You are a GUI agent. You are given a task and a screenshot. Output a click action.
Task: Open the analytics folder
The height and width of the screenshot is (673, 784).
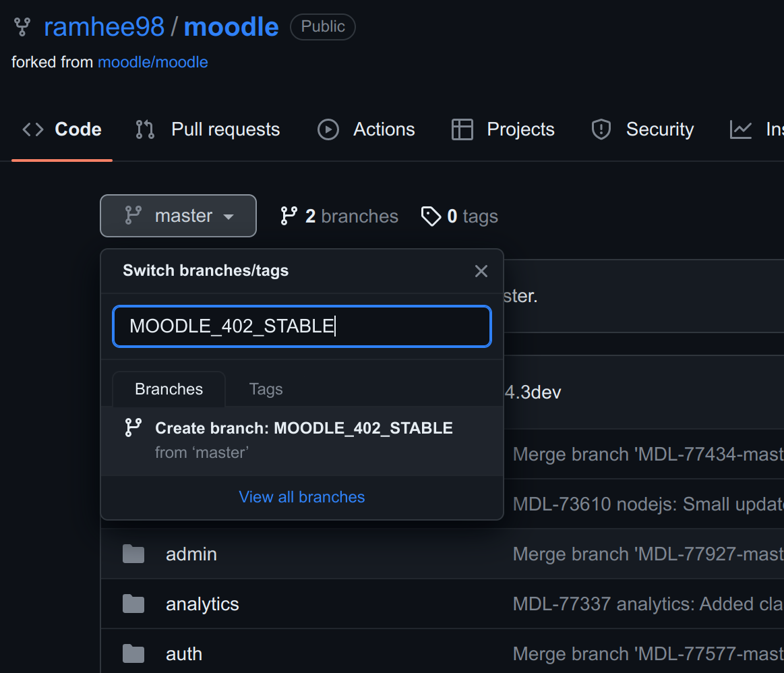point(202,604)
